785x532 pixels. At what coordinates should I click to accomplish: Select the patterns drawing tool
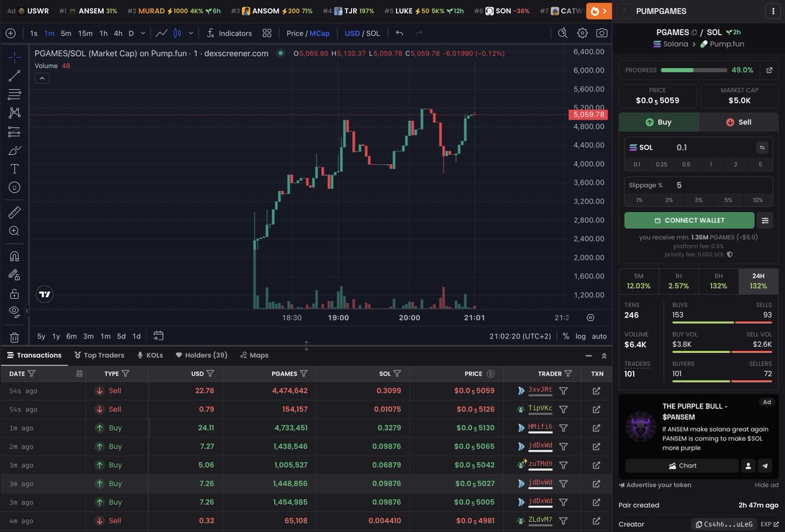pos(14,113)
